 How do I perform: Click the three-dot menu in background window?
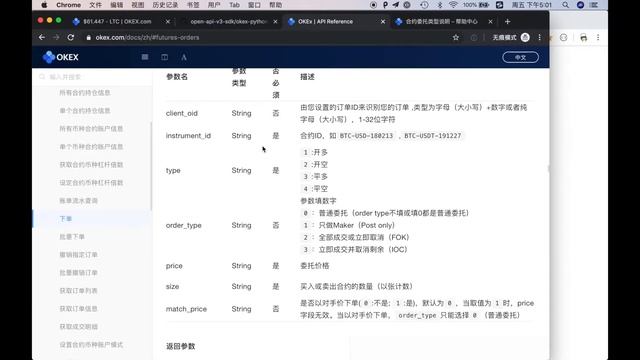pos(598,38)
